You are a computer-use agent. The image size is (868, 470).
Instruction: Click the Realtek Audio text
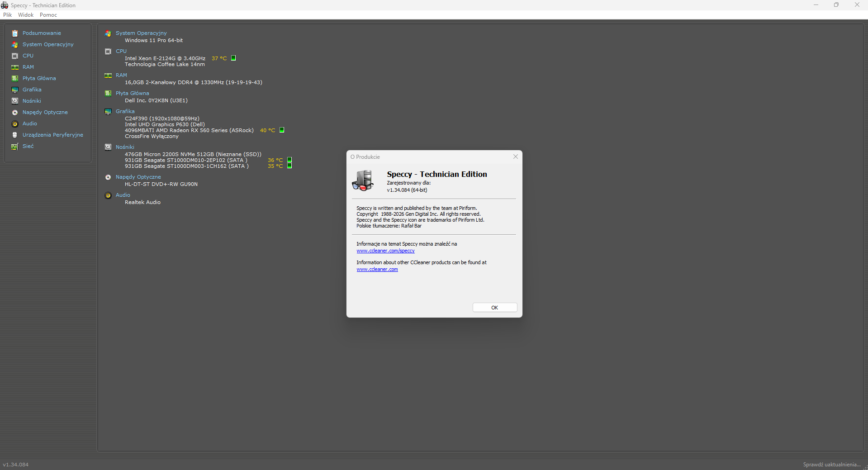point(142,202)
